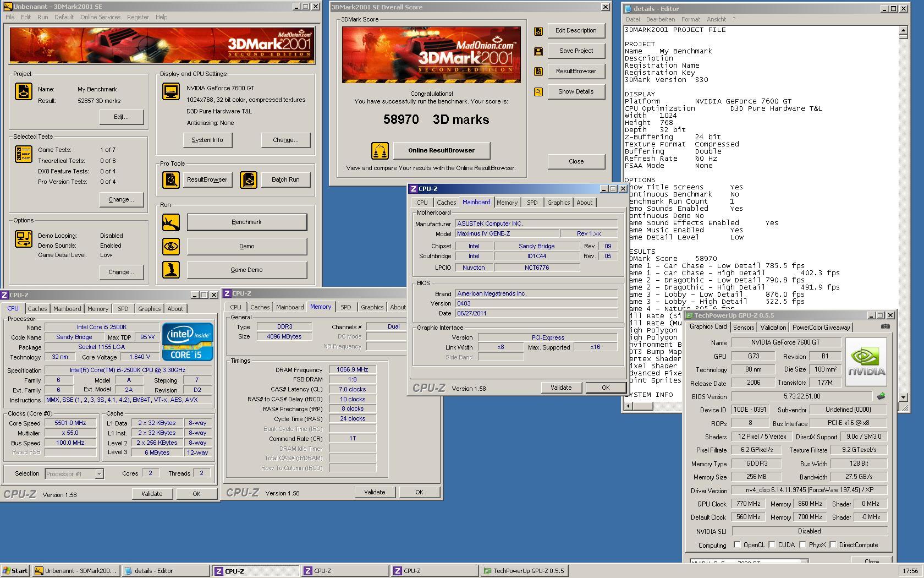Click the GPU-Z BIOS save chip icon

point(881,396)
